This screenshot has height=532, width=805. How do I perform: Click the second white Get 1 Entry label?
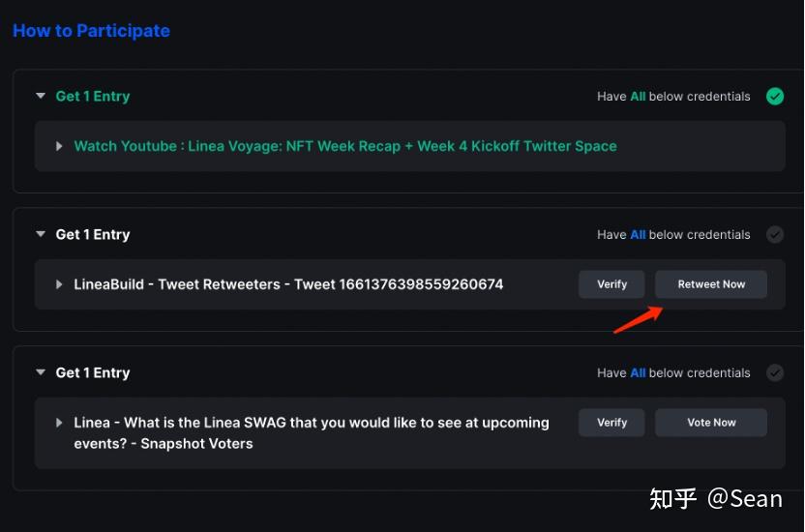pos(93,235)
